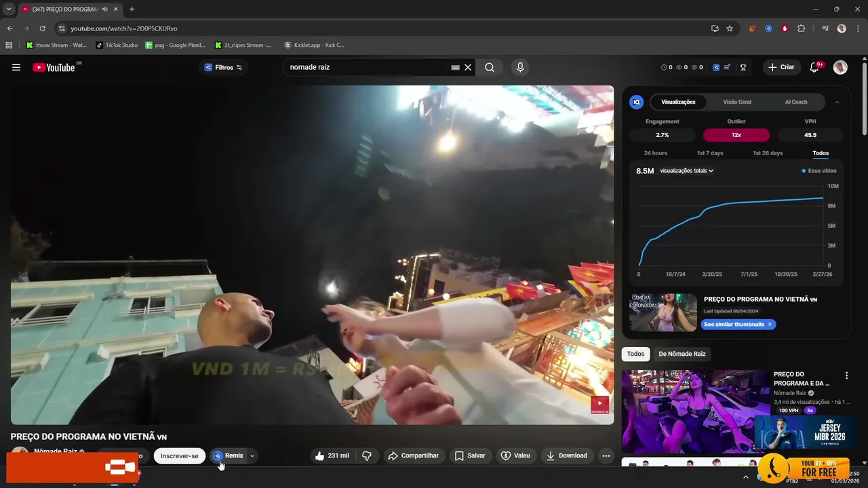Open the on-screen keyboard icon in search
Image resolution: width=868 pixels, height=488 pixels.
(x=455, y=68)
